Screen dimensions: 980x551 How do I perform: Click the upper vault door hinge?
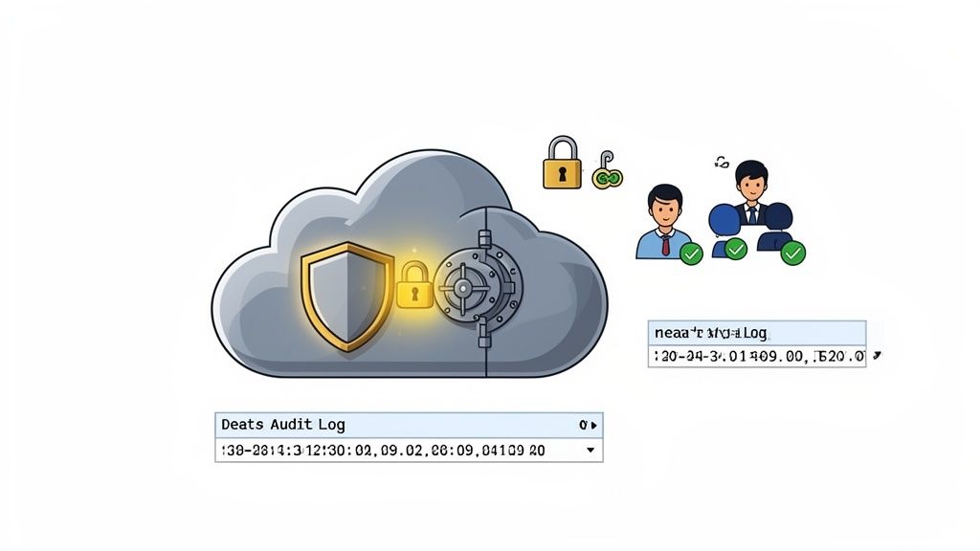click(484, 239)
